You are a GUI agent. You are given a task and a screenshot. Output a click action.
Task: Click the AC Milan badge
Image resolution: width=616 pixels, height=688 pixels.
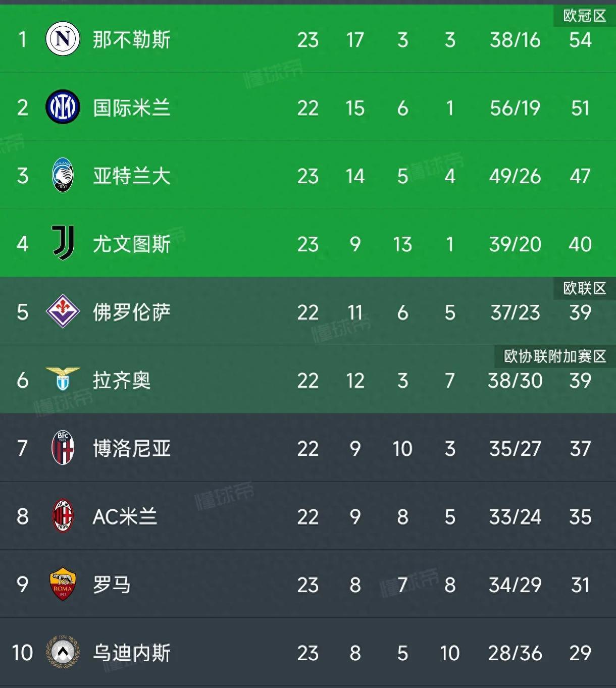(63, 516)
